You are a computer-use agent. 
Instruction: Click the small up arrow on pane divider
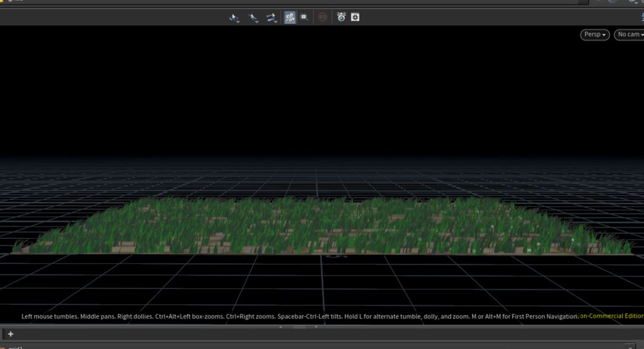tap(280, 327)
